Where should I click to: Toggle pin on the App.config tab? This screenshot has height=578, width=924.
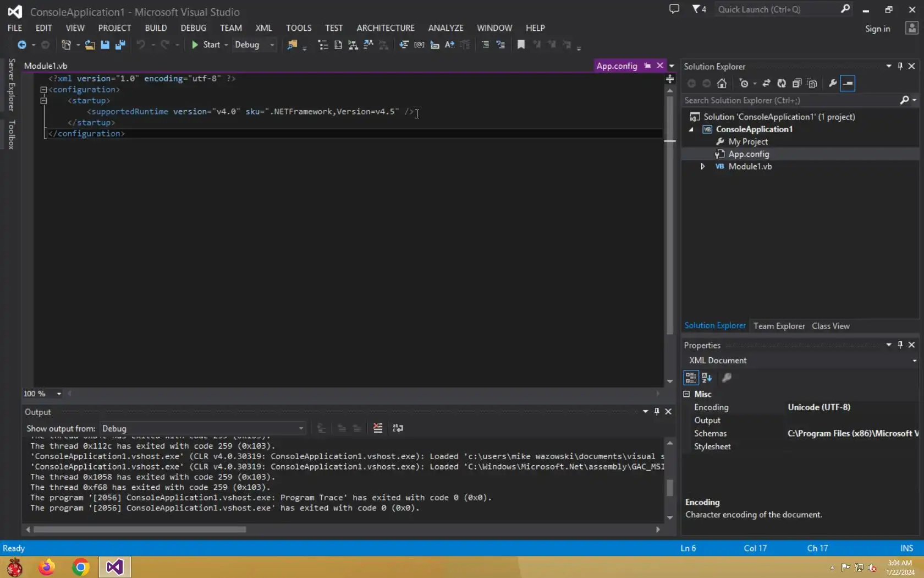coord(647,66)
